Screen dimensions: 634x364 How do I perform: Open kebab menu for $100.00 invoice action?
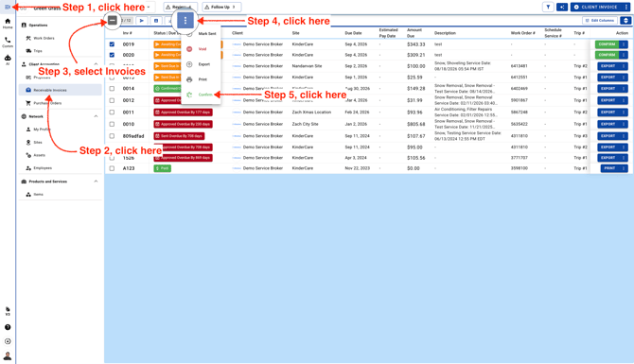point(624,66)
